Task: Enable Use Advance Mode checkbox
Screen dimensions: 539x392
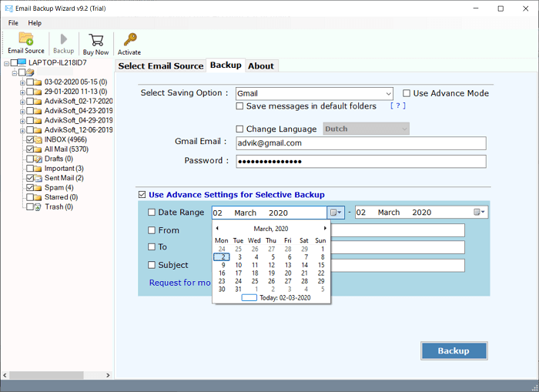Action: [407, 93]
